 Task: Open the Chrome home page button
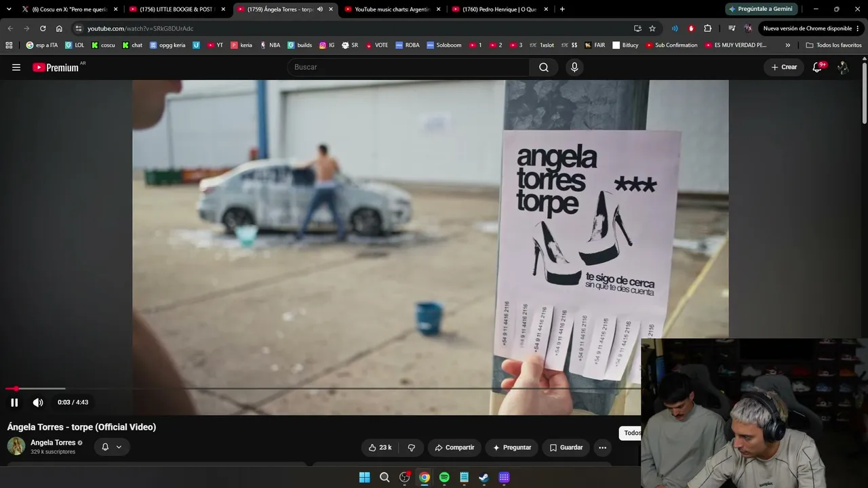[x=59, y=28]
